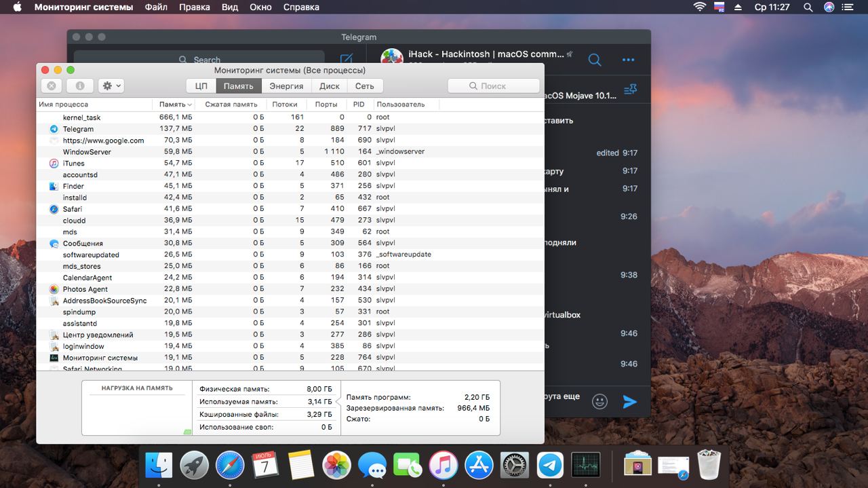Select the kernel_task process row
868x488 pixels.
(x=290, y=117)
